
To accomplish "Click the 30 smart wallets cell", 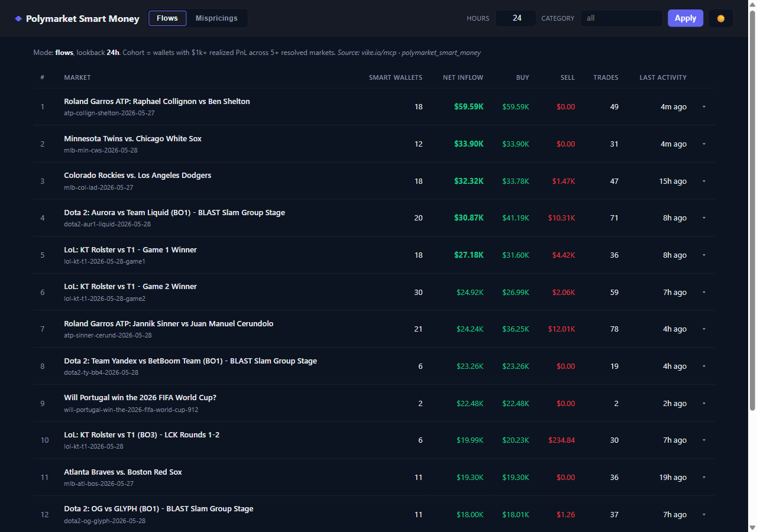I will (x=418, y=293).
